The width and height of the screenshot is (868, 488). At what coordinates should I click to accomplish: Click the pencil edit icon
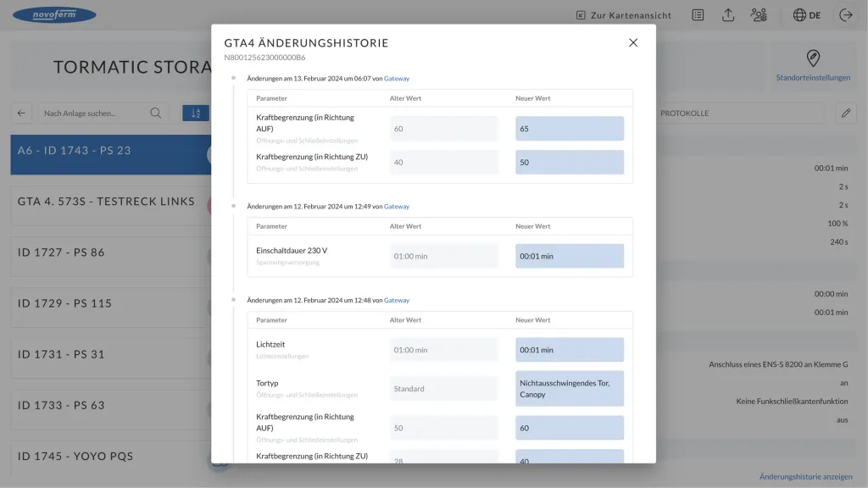[x=845, y=113]
